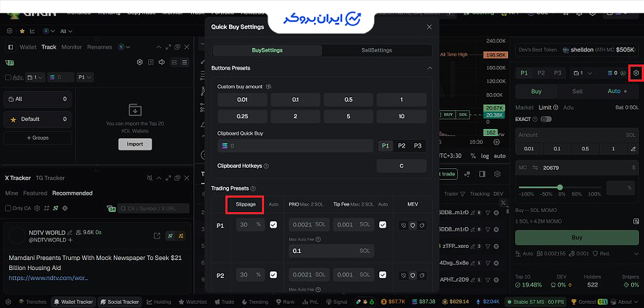The height and width of the screenshot is (308, 644).
Task: Click the swap arrows next to MC
Action: click(535, 168)
